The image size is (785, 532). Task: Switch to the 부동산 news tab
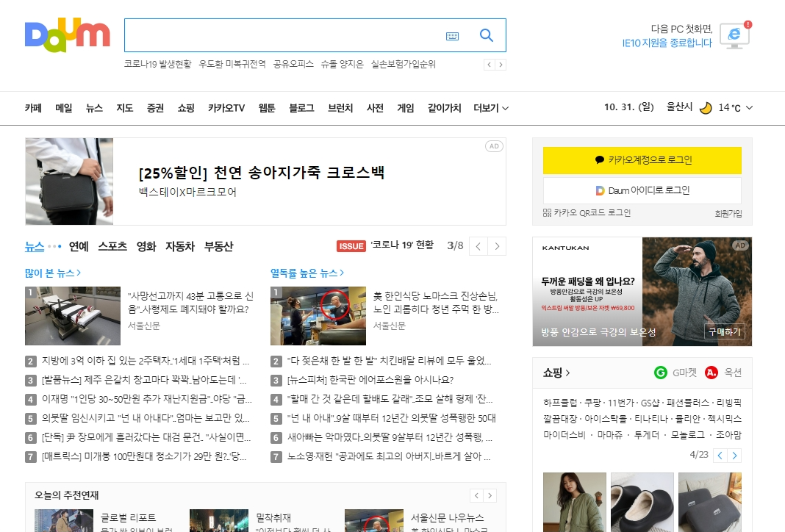pos(219,246)
